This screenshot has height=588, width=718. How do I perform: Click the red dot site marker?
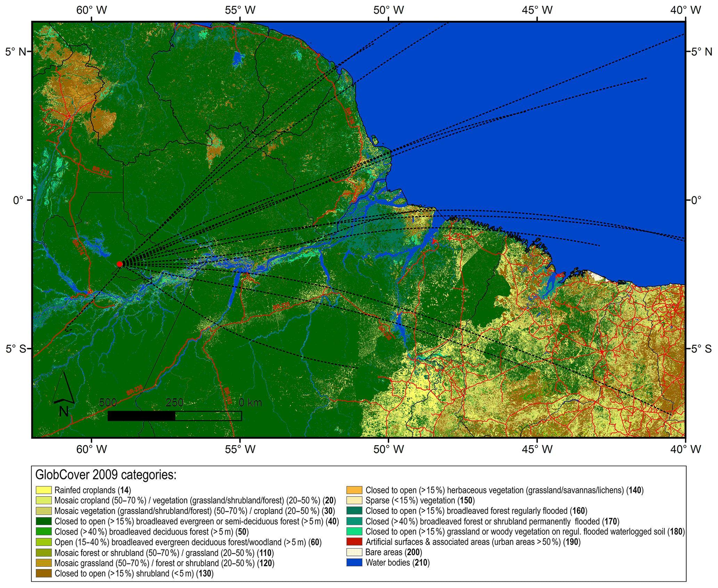[119, 264]
